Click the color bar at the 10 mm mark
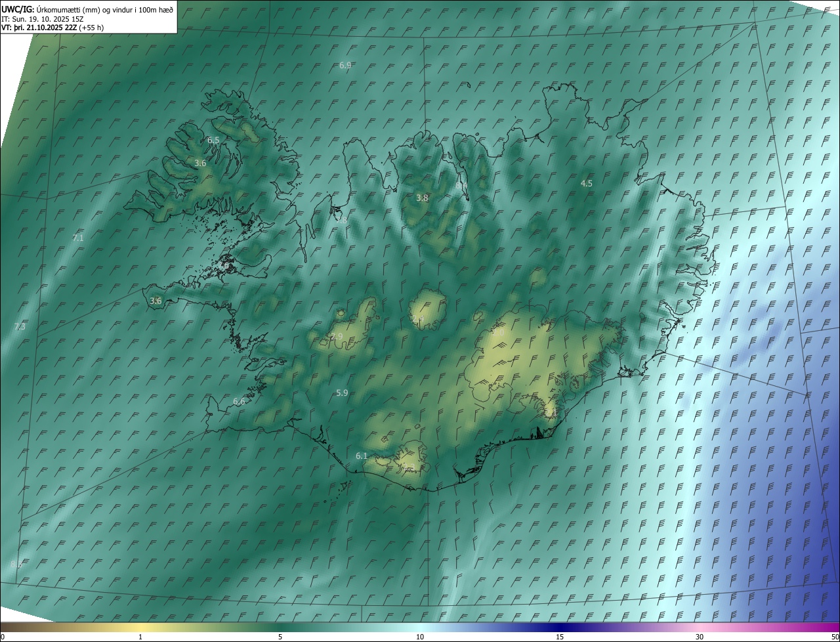This screenshot has height=642, width=840. (x=420, y=628)
